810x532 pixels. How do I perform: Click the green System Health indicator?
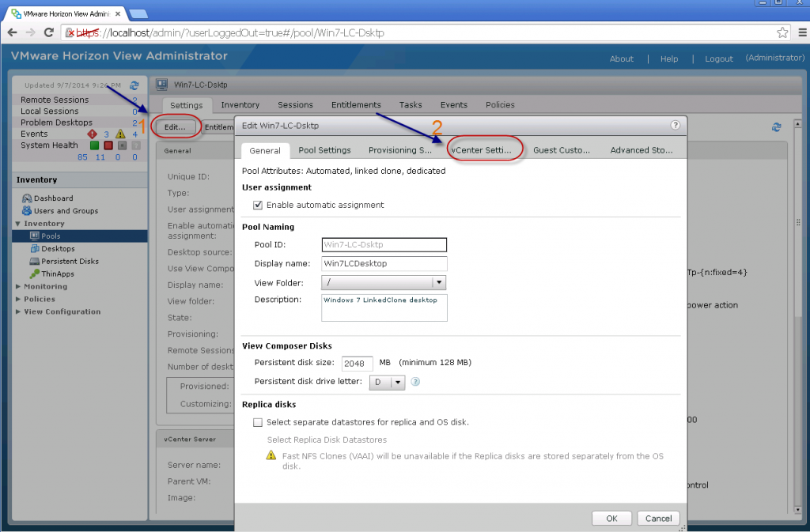tap(95, 145)
